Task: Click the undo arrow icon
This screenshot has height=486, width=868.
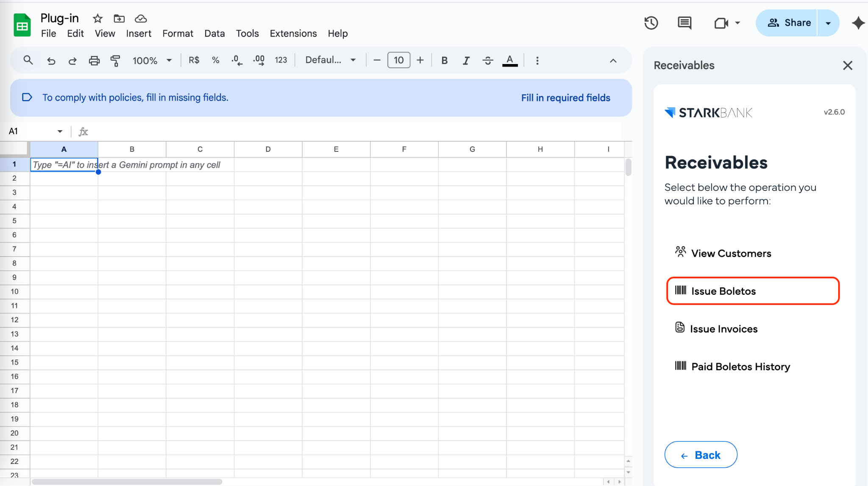Action: (51, 61)
